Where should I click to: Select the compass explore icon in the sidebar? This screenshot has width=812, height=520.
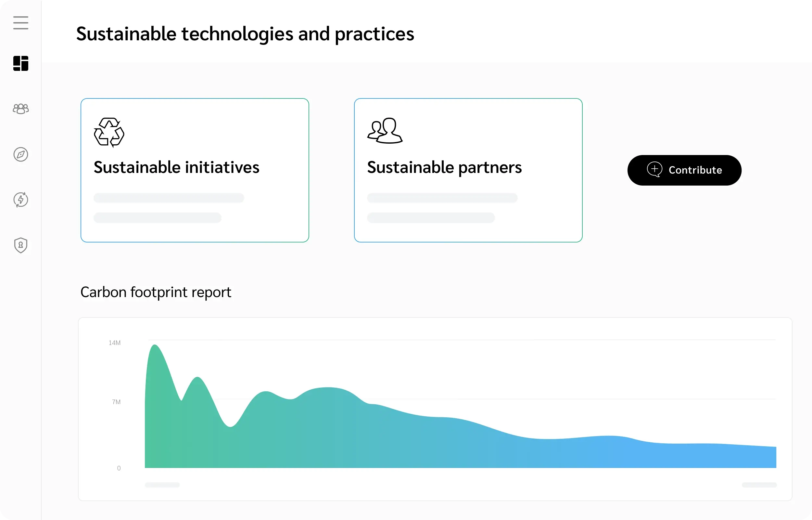pos(20,155)
